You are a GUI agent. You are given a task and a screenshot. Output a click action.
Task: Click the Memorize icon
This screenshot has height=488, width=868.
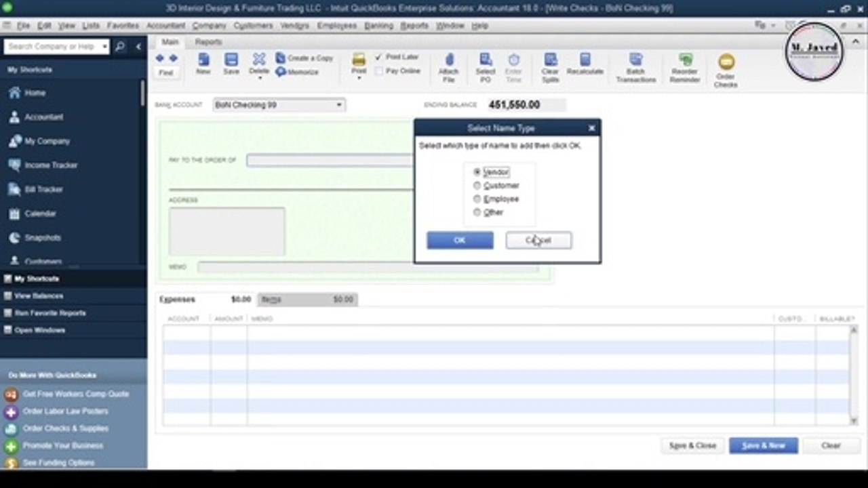[x=281, y=71]
